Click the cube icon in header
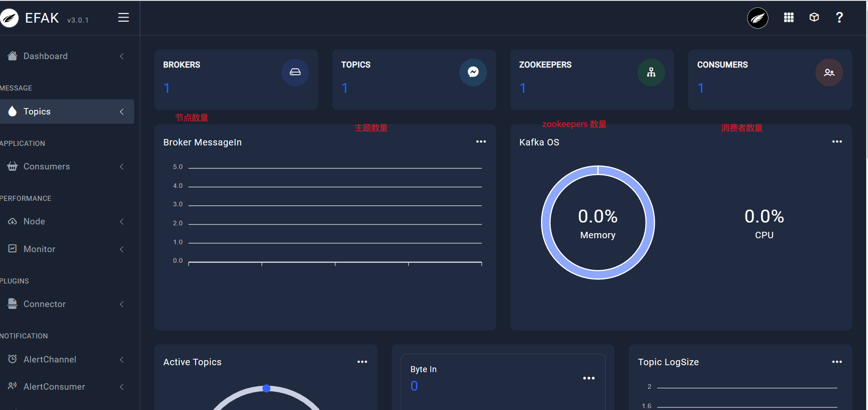Image resolution: width=868 pixels, height=410 pixels. click(x=814, y=18)
